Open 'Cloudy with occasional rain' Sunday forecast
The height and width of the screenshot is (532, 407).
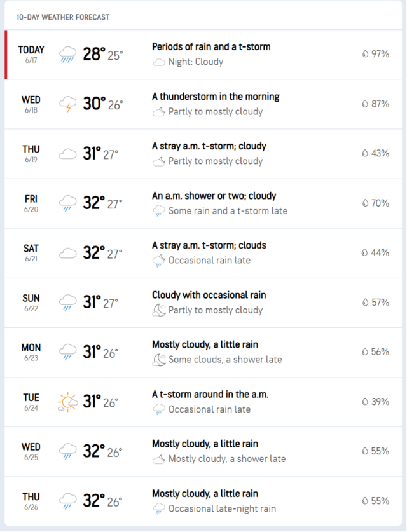209,295
